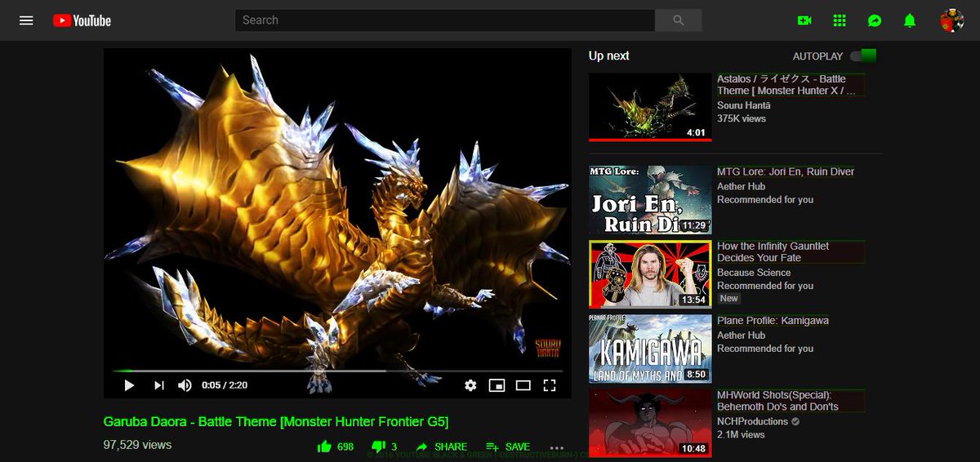Open the account avatar menu
Viewport: 980px width, 462px height.
pyautogui.click(x=951, y=20)
